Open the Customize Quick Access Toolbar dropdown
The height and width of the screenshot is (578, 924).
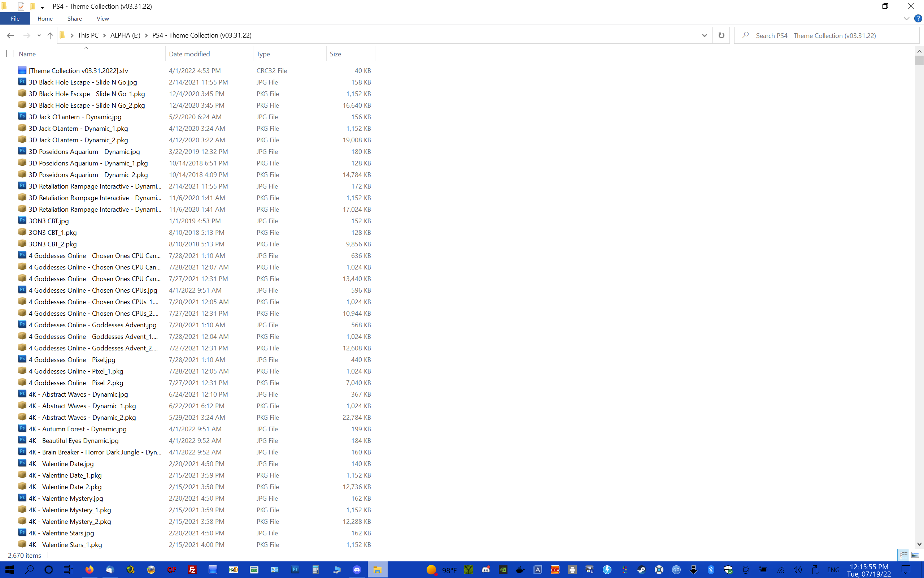click(x=42, y=7)
